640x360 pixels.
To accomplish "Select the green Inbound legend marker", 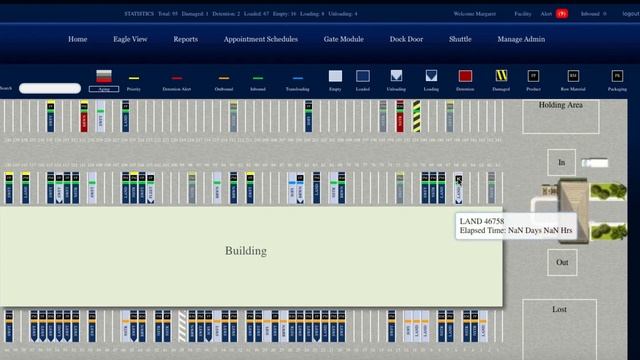I will 258,78.
